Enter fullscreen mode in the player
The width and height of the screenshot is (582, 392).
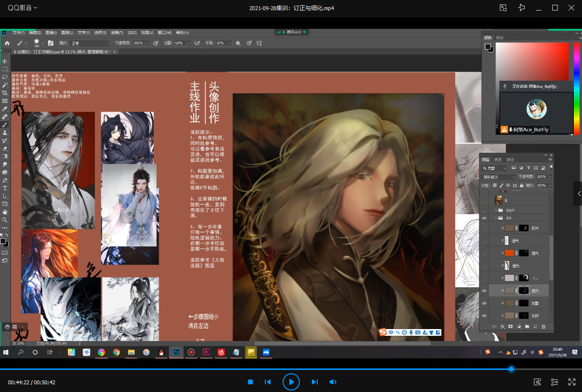572,382
